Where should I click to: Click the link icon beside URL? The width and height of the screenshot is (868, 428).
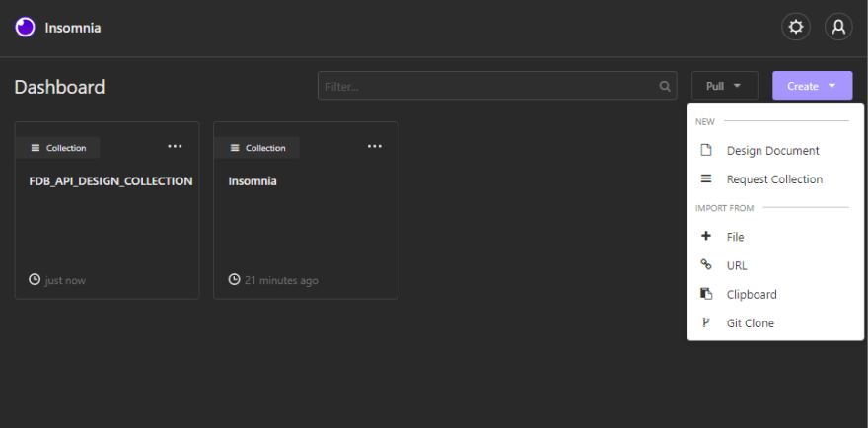[706, 264]
